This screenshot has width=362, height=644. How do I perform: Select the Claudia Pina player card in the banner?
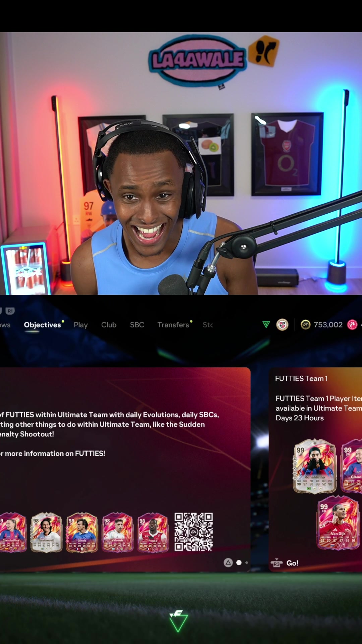point(13,532)
